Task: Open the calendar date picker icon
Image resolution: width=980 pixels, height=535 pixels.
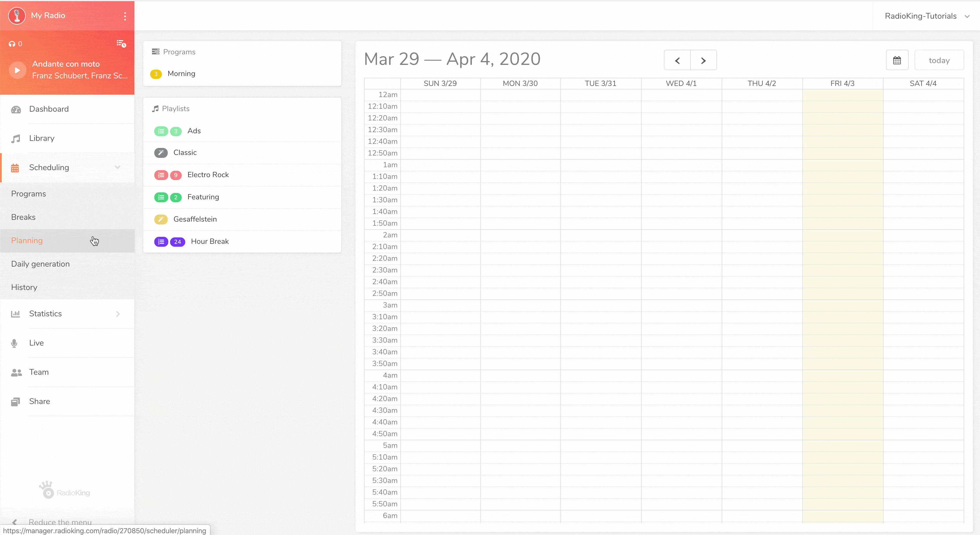Action: click(x=897, y=60)
